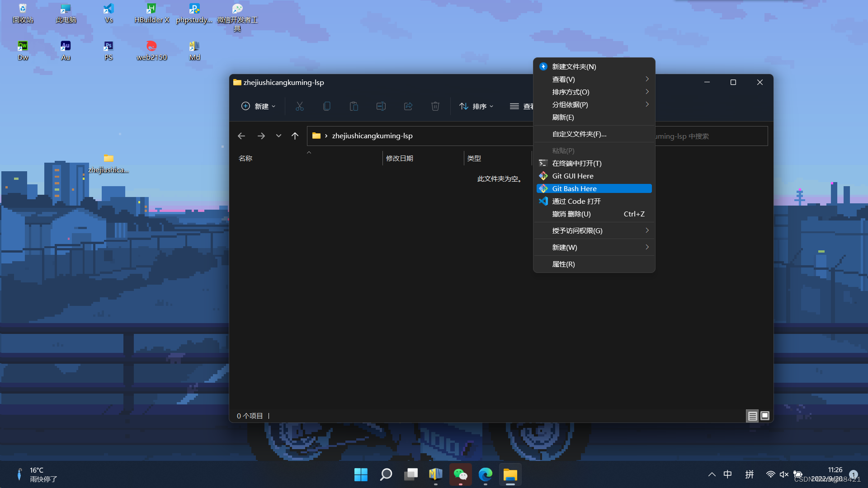Open File Explorer in the taskbar
Image resolution: width=868 pixels, height=488 pixels.
click(510, 474)
